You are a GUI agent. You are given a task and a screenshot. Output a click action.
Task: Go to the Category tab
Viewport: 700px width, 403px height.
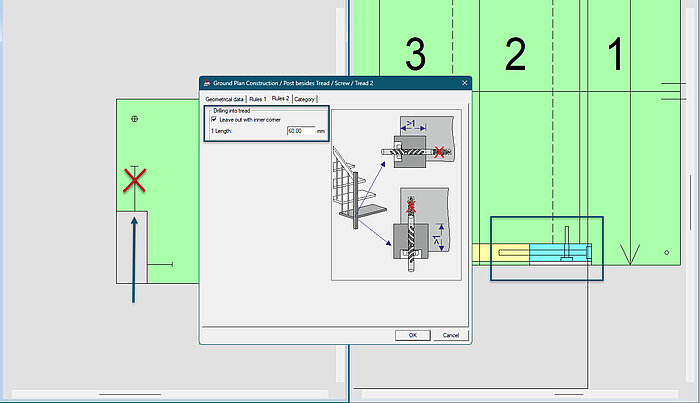pyautogui.click(x=304, y=99)
